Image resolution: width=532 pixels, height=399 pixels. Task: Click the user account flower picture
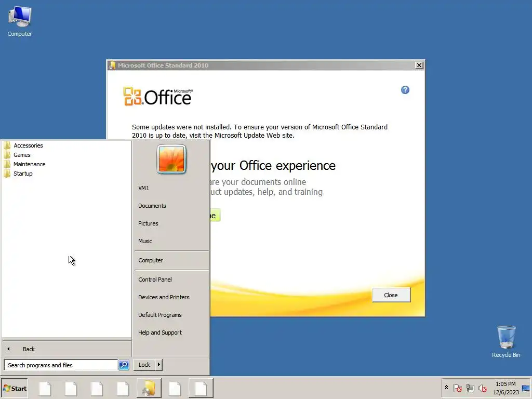[171, 159]
